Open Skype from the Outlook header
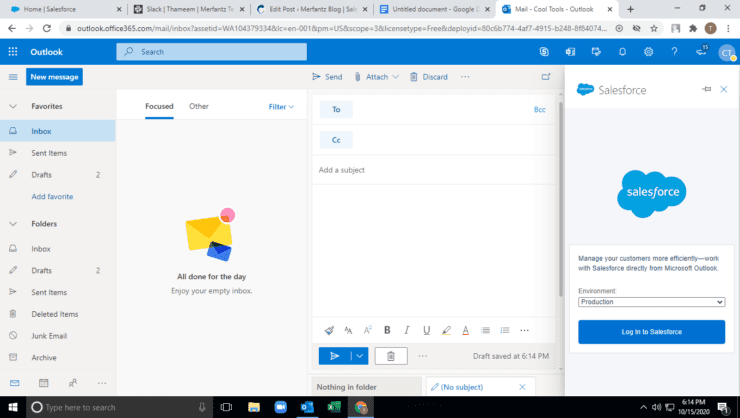The width and height of the screenshot is (740, 418). (x=543, y=51)
